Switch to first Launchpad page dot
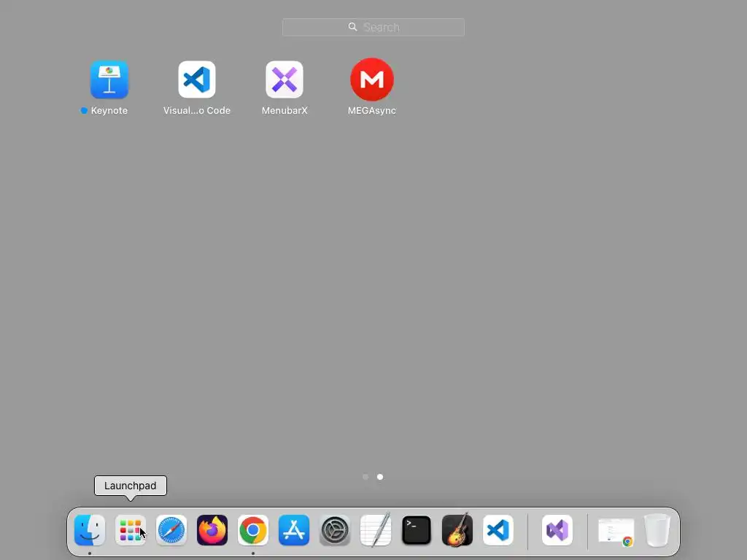This screenshot has width=747, height=560. click(x=365, y=477)
